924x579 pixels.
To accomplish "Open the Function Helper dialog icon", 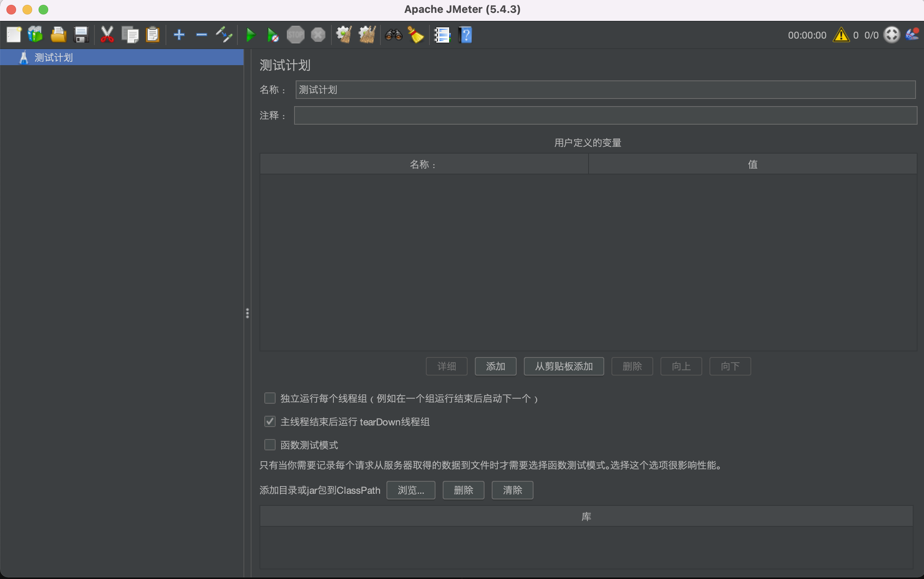I will (x=442, y=35).
